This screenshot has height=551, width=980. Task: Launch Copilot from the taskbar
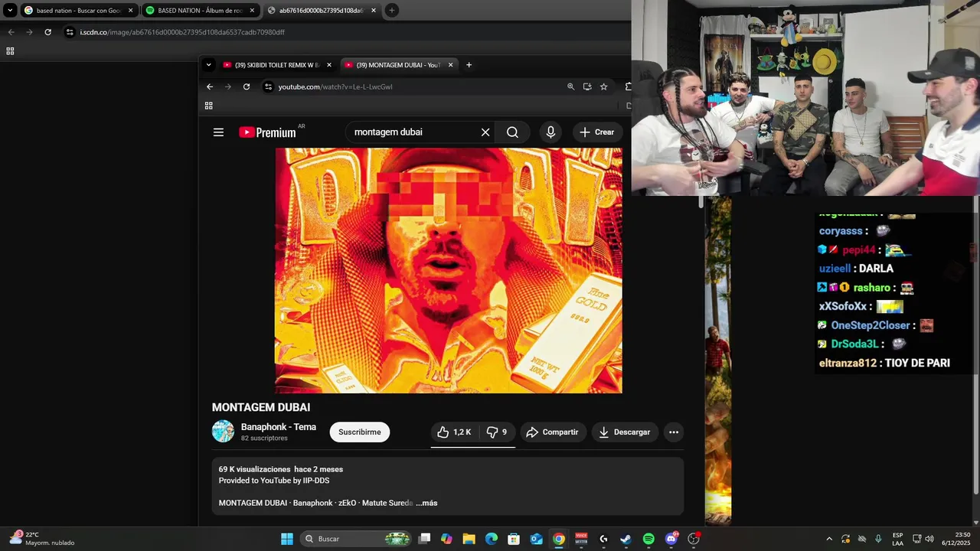pyautogui.click(x=447, y=539)
